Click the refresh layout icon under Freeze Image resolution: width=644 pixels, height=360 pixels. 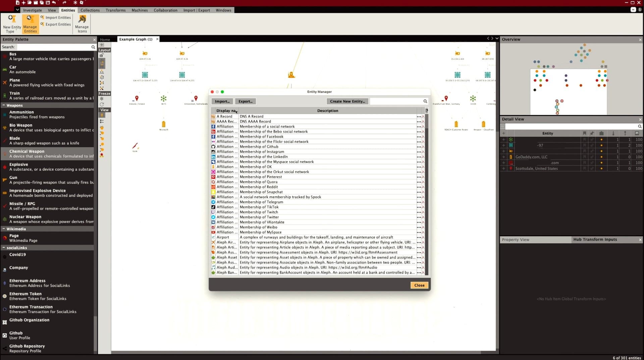(102, 104)
